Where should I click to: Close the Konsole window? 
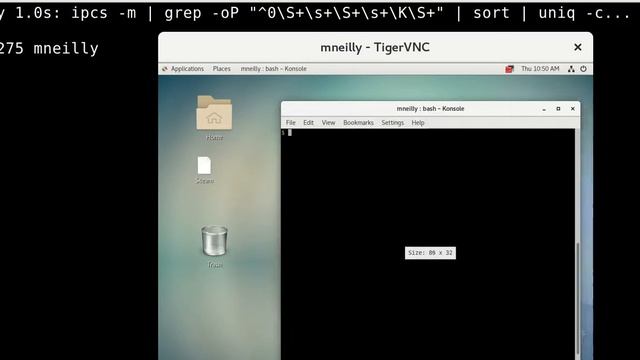pyautogui.click(x=573, y=109)
